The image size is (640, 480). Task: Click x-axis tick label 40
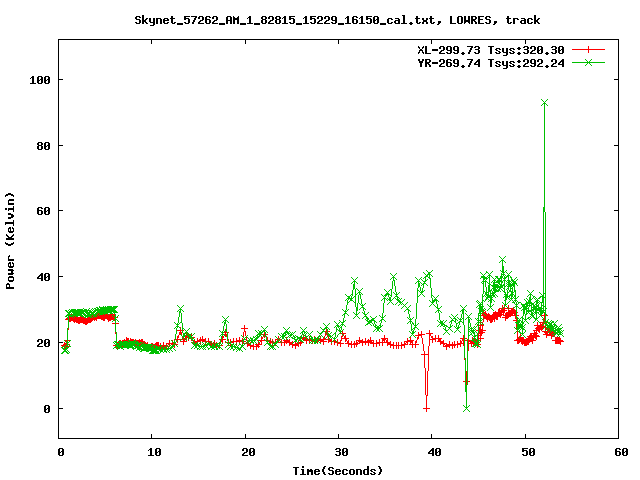pyautogui.click(x=434, y=452)
